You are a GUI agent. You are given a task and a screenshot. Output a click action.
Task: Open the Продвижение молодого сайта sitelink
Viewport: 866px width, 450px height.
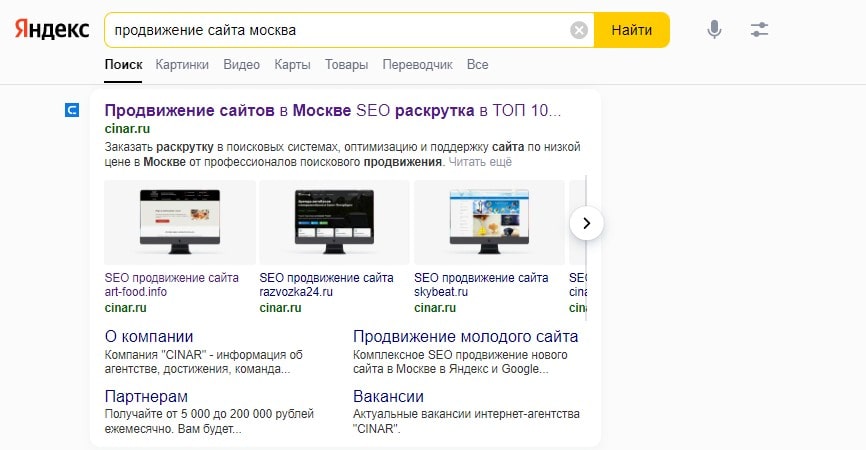[x=466, y=336]
